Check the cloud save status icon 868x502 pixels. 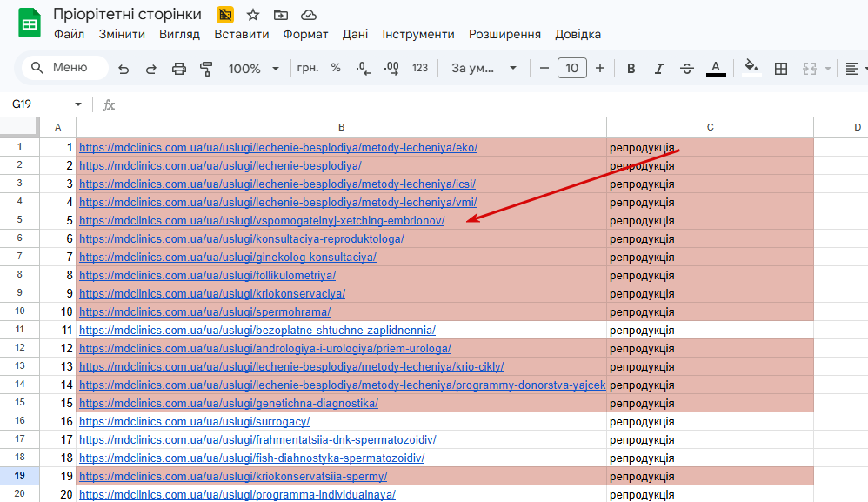pos(309,15)
